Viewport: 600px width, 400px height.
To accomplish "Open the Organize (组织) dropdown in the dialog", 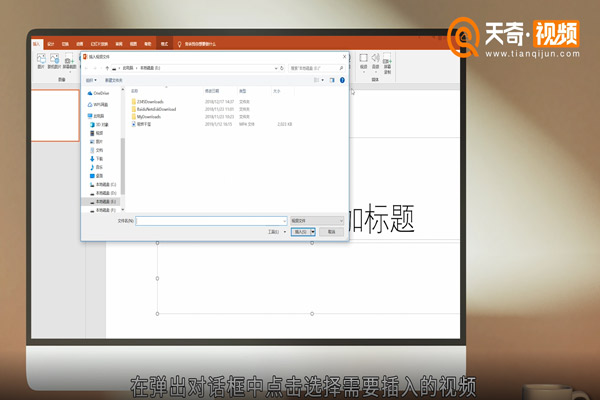I will click(x=91, y=80).
